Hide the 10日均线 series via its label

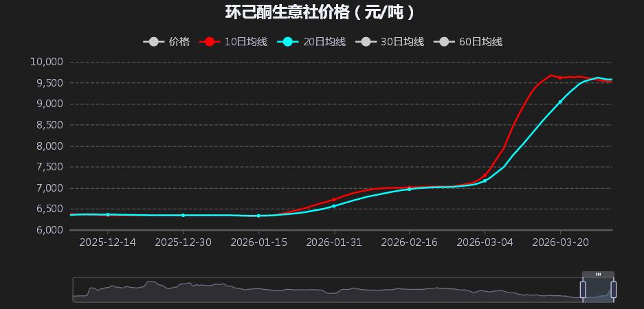(245, 42)
